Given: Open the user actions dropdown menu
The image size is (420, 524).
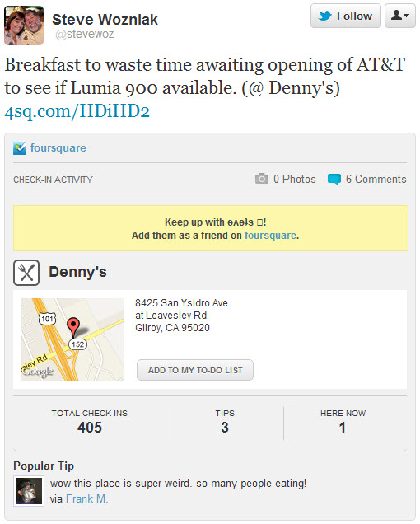Looking at the screenshot, I should pos(400,16).
